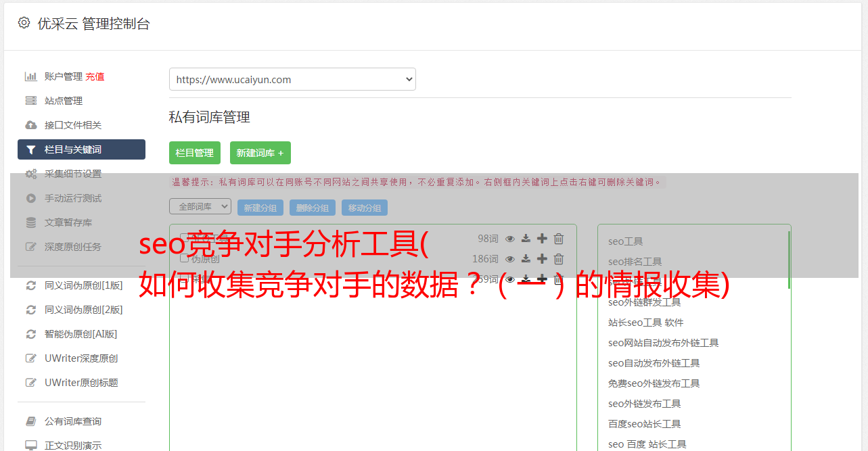Click the 新建词库 + button
868x451 pixels.
click(x=260, y=153)
